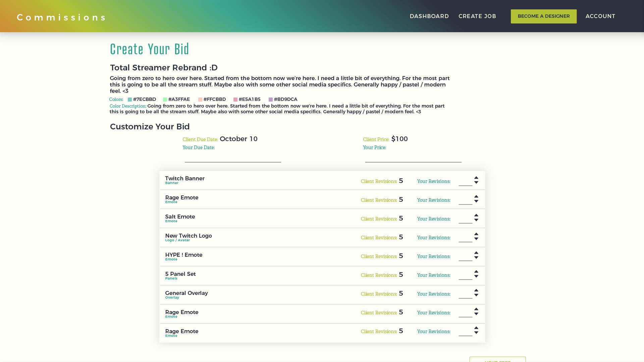Viewport: 644px width, 362px height.
Task: Click the #E5A1B5 pink color swatch
Action: tap(235, 100)
